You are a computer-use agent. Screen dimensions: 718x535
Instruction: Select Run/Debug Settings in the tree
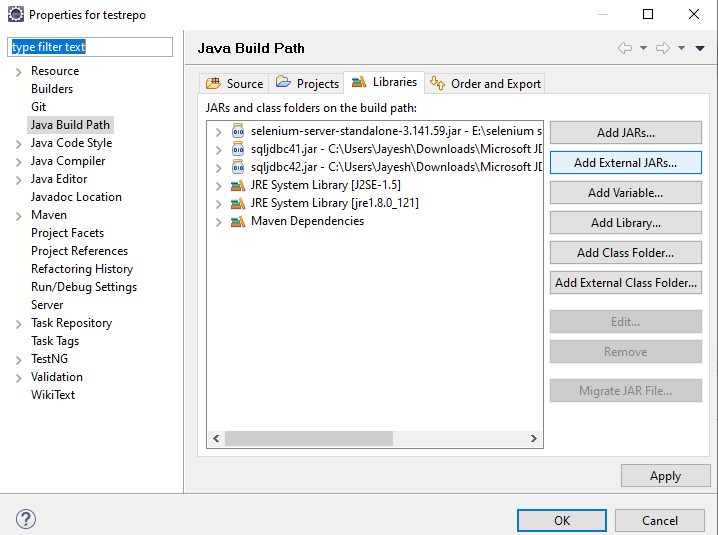84,287
